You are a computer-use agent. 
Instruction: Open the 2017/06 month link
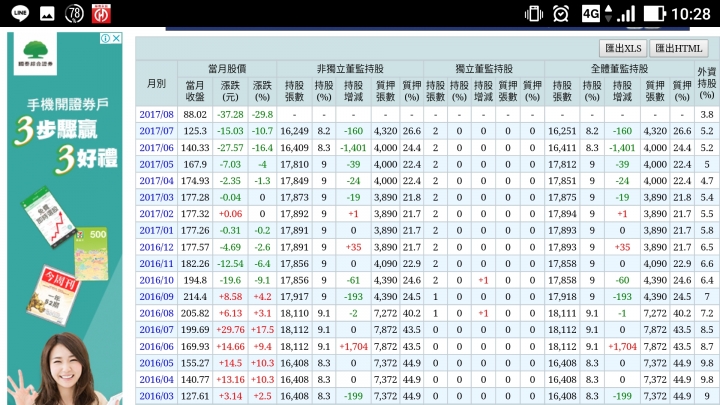[157, 147]
